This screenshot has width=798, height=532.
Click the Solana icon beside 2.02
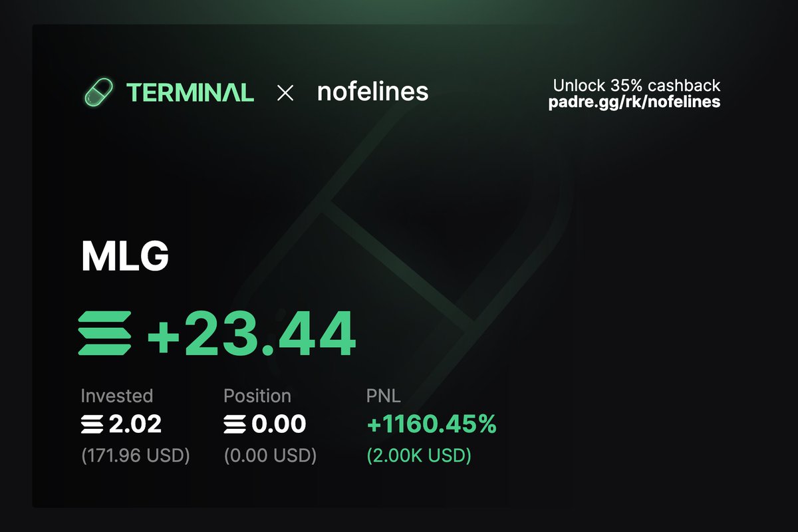coord(92,424)
